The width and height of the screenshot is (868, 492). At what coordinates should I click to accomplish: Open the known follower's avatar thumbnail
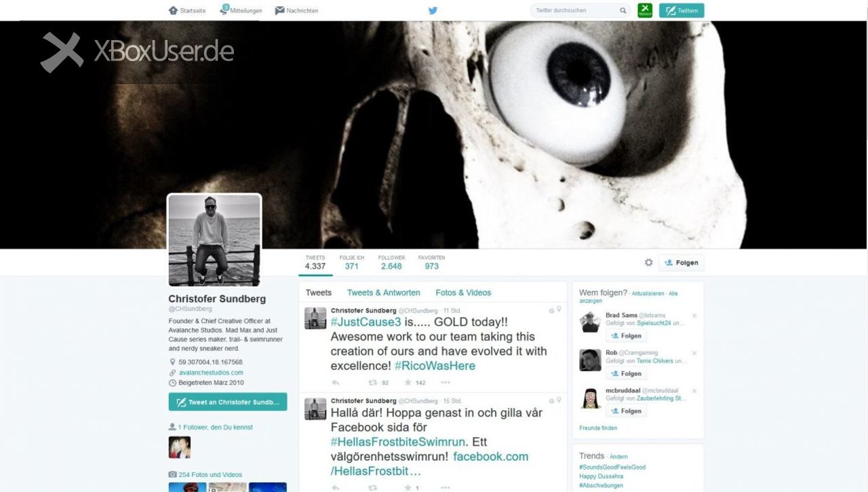[180, 447]
